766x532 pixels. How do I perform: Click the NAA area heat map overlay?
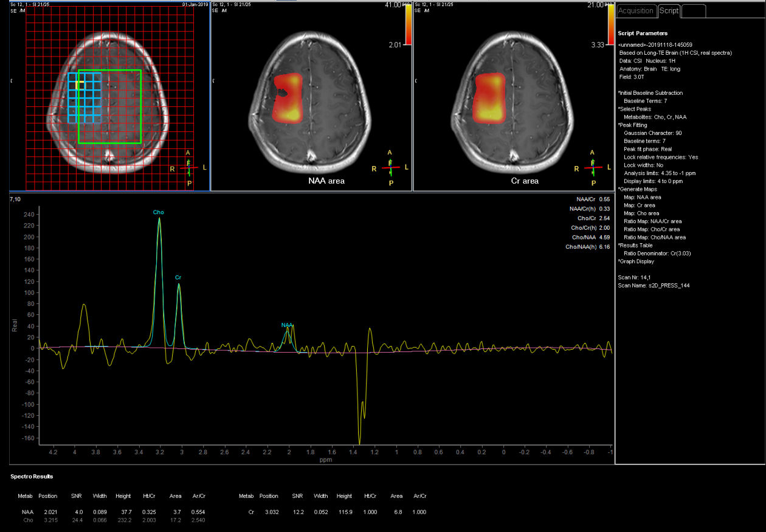287,97
